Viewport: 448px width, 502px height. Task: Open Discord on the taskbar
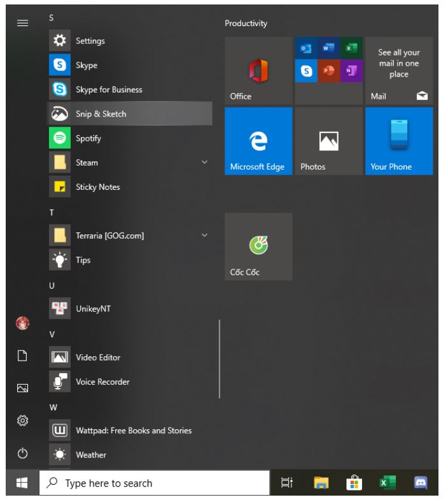[421, 483]
